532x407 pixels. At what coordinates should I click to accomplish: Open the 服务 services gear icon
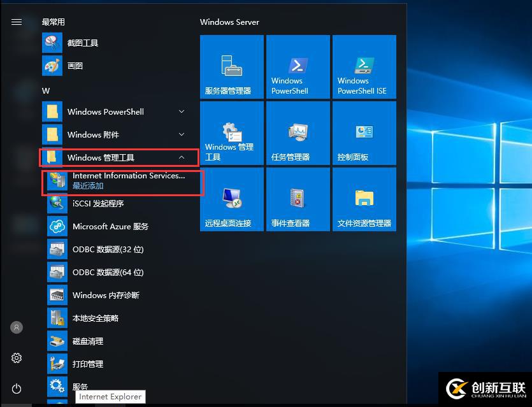57,387
